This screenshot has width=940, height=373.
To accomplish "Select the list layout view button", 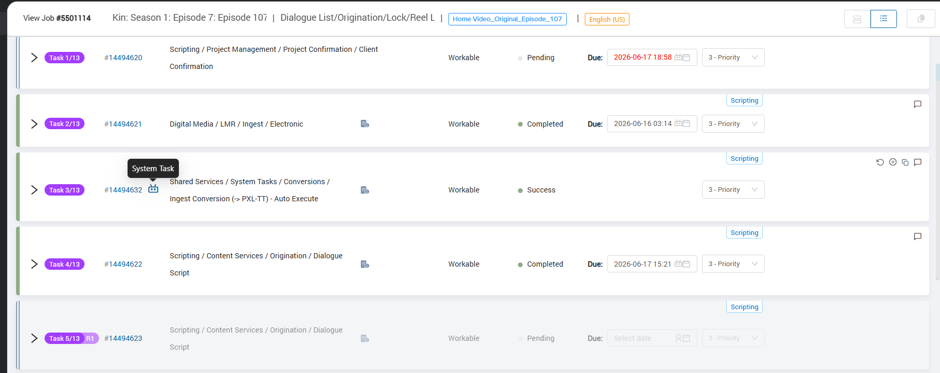I will click(884, 19).
